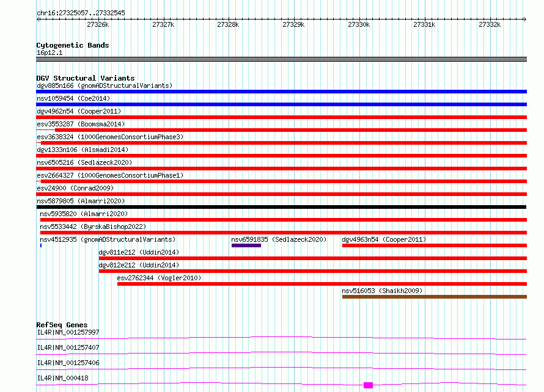The image size is (544, 392).
Task: Click the 27326k ruler tick label
Action: 98,24
